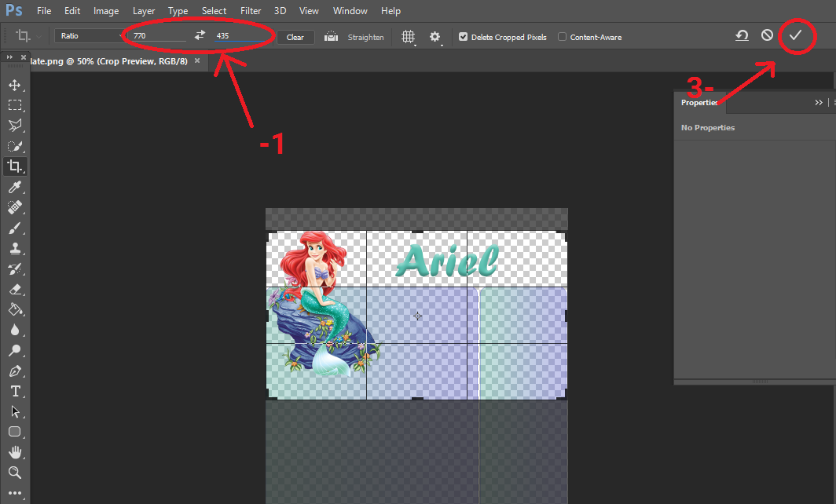Screen dimensions: 836x504
Task: Cancel the current crop operation
Action: [x=767, y=35]
